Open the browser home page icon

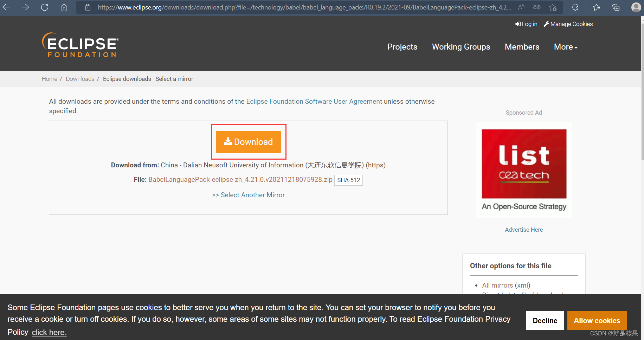click(64, 7)
